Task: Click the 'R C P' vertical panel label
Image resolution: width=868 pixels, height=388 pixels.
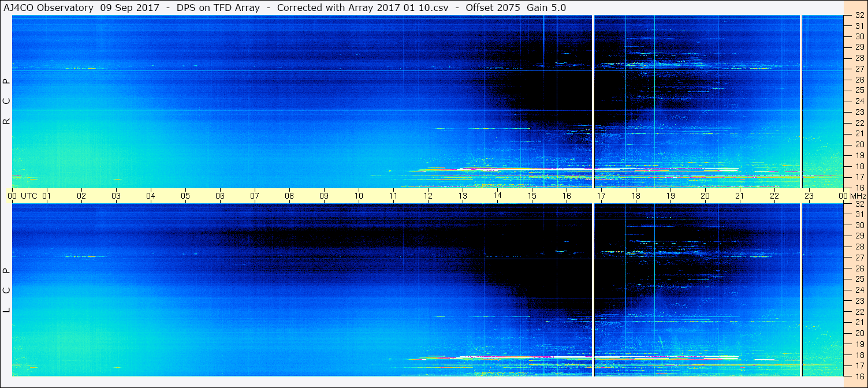Action: coord(7,102)
